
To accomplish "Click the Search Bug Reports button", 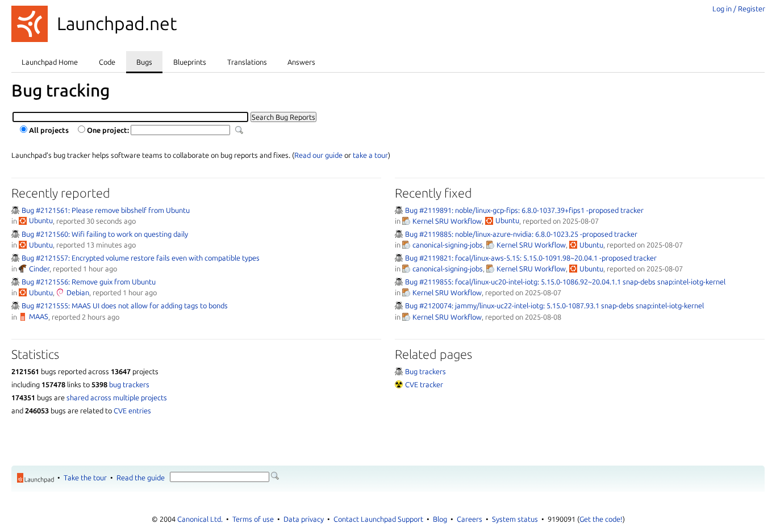I will [x=283, y=117].
